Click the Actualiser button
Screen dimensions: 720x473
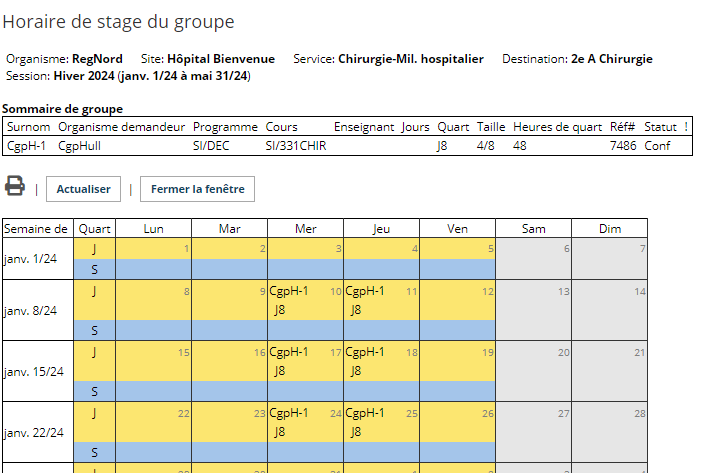click(x=84, y=189)
